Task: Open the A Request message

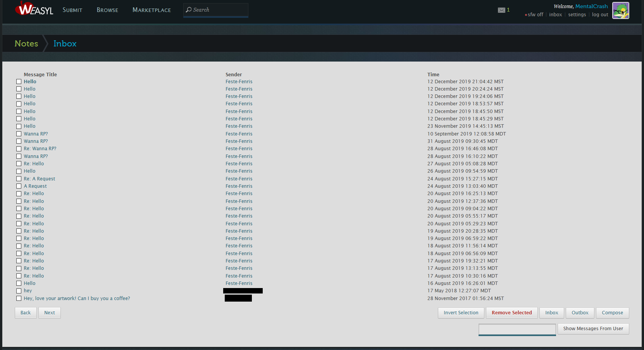Action: [35, 186]
